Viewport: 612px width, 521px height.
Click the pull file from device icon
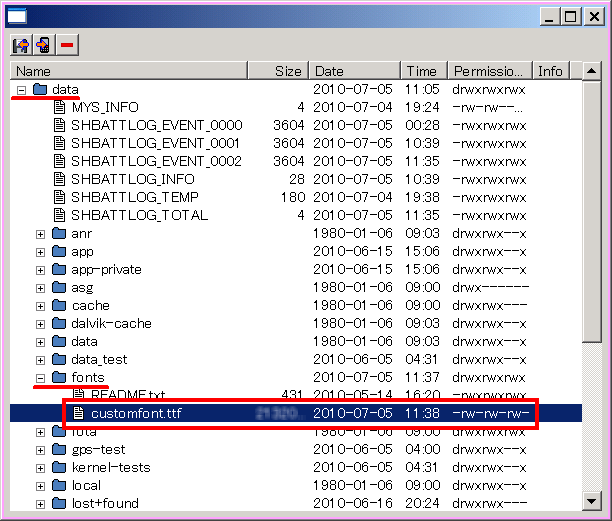click(x=20, y=45)
